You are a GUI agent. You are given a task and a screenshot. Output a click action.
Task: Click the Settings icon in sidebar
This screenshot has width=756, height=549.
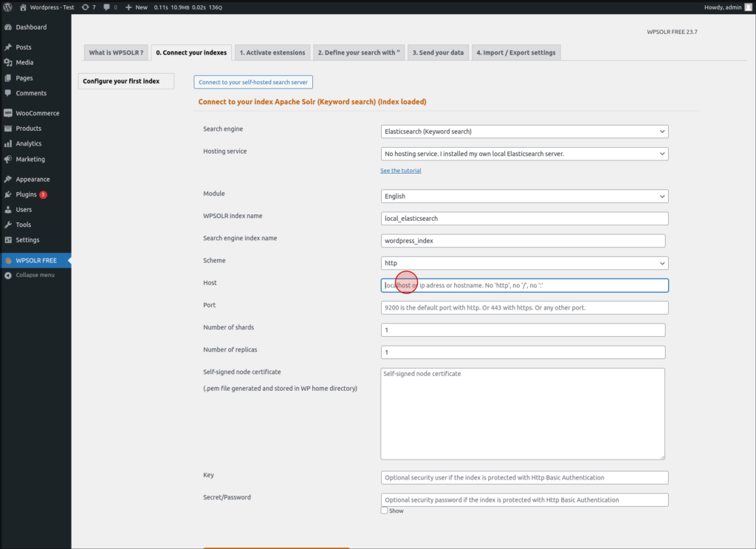click(x=7, y=239)
